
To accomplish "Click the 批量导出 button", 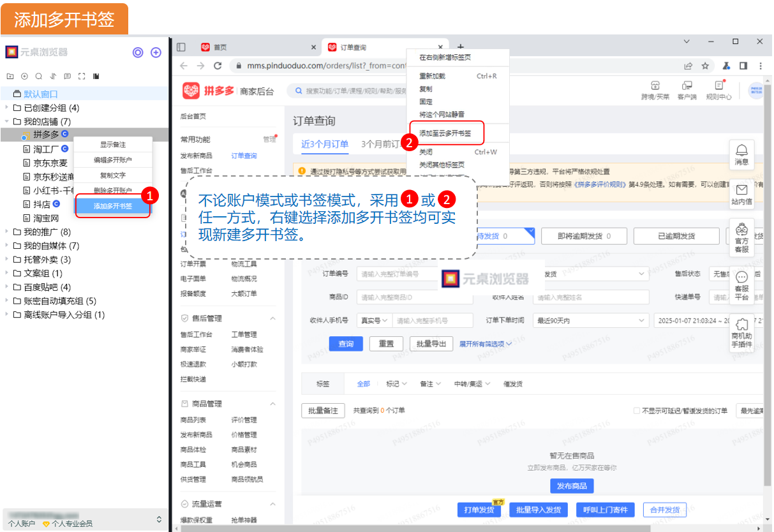I will pyautogui.click(x=431, y=344).
